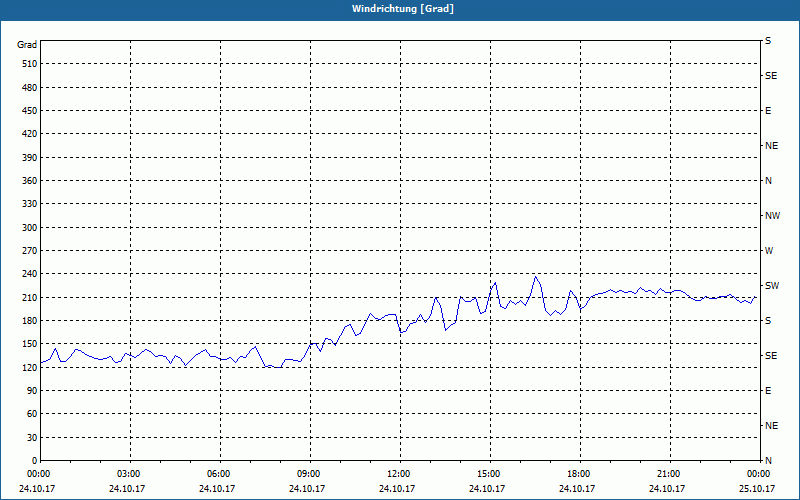Click the 06:00 time label

coord(218,474)
